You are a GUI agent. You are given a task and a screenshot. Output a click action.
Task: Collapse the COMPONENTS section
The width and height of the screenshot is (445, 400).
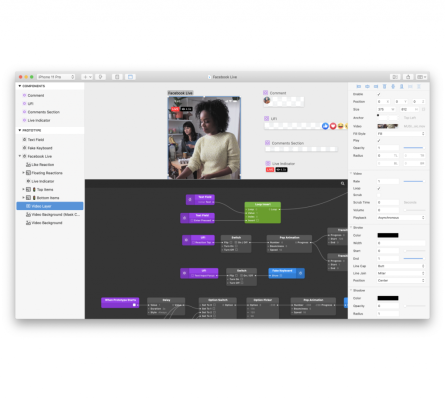point(20,86)
